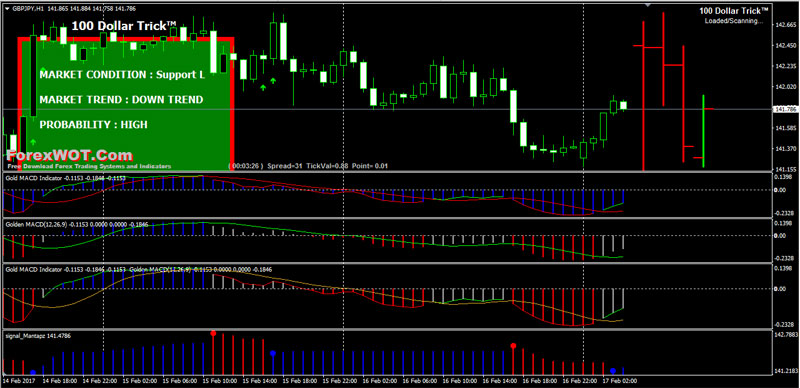Click price level 142.665 on the axis

(x=786, y=25)
